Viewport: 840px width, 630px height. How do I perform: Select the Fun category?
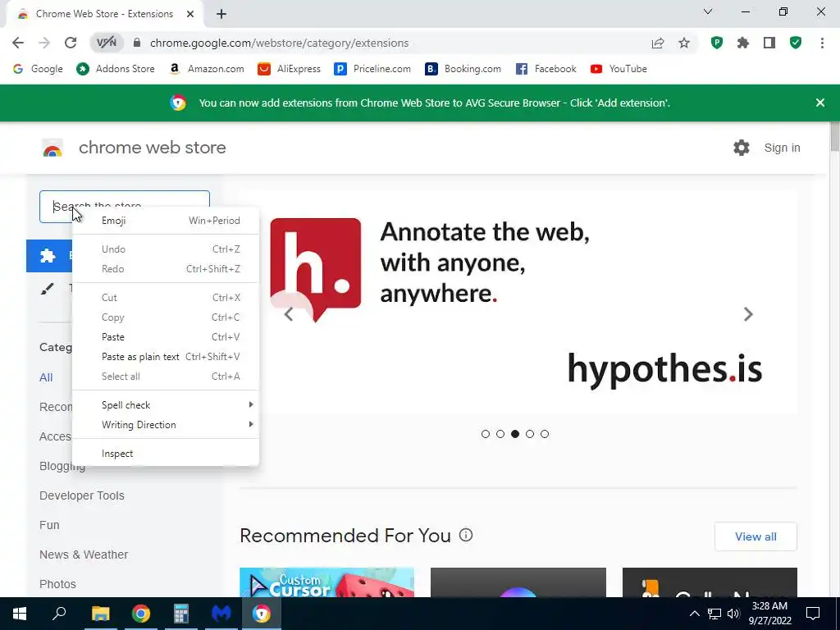49,525
